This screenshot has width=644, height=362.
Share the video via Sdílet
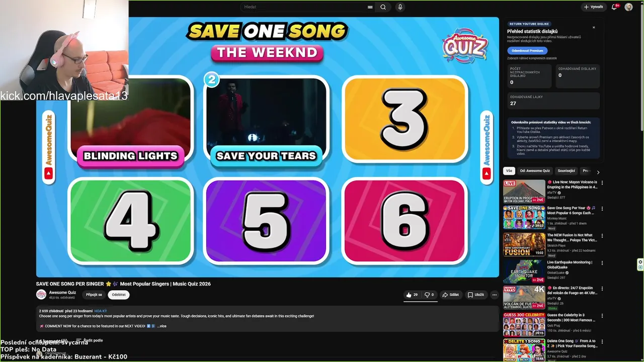[450, 295]
